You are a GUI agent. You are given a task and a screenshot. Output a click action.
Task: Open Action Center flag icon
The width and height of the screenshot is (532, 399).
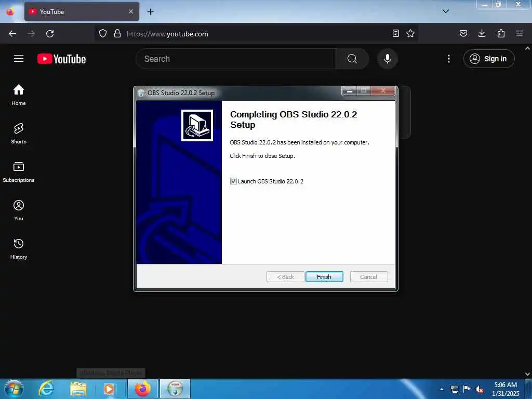[x=467, y=389]
